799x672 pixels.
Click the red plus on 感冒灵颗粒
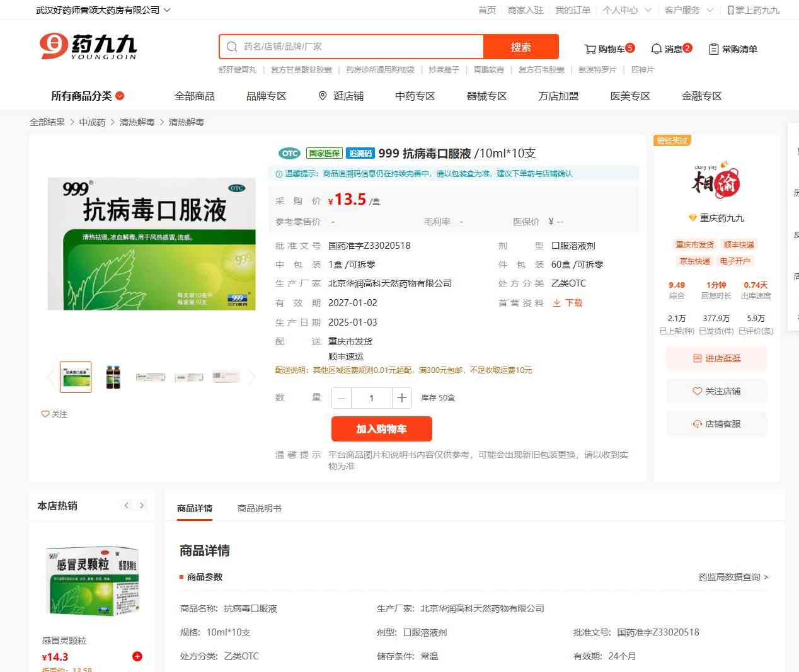[137, 656]
